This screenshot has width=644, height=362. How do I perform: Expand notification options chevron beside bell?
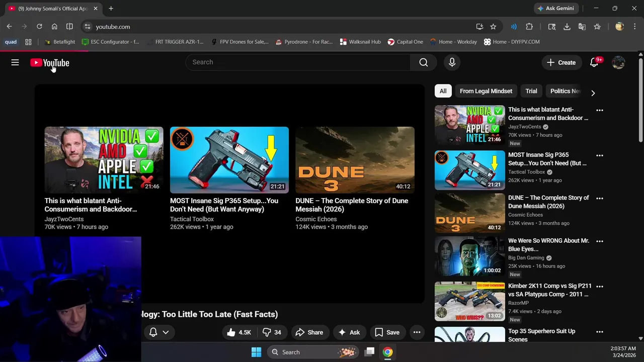166,332
